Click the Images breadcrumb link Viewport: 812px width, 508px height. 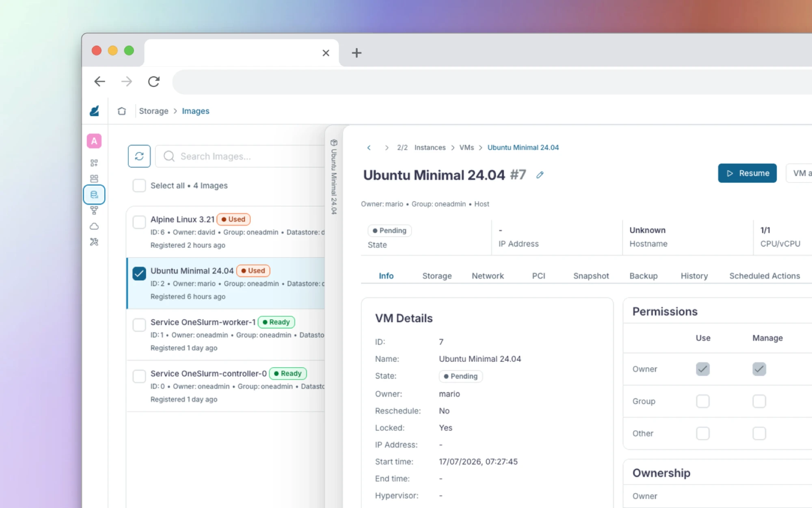coord(196,111)
